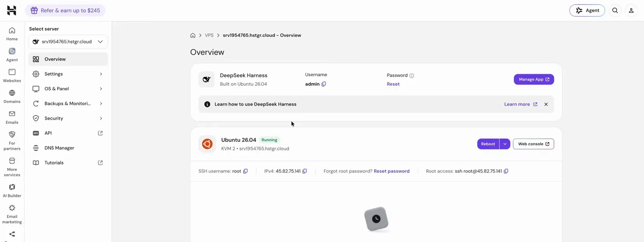This screenshot has height=242, width=644.
Task: Open the user profile icon
Action: (631, 10)
